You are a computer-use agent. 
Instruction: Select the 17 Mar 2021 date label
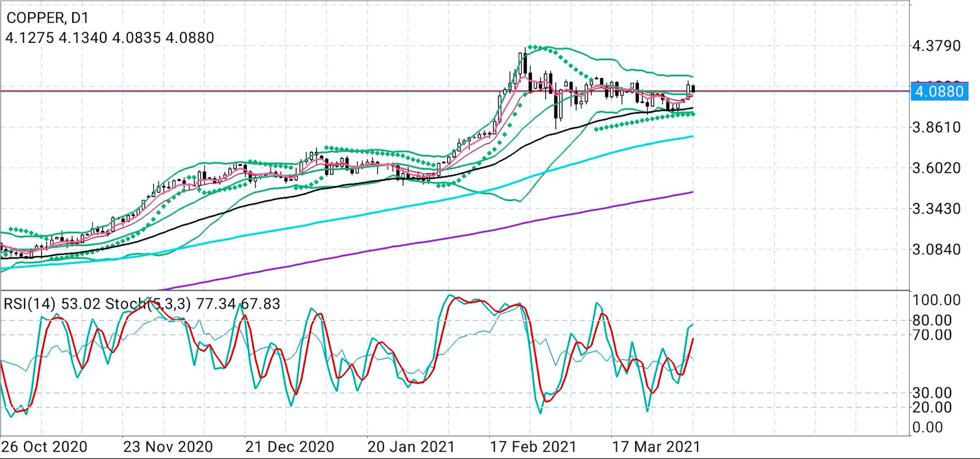click(656, 447)
